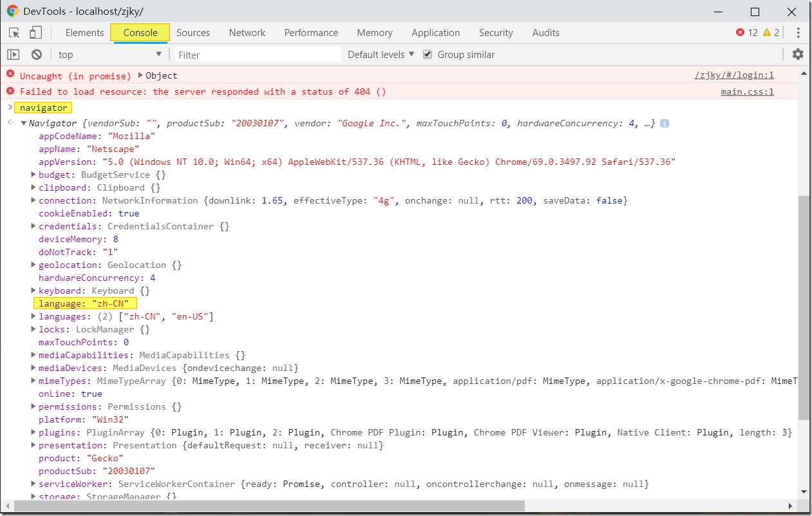
Task: Expand the plugins array
Action: coord(33,432)
